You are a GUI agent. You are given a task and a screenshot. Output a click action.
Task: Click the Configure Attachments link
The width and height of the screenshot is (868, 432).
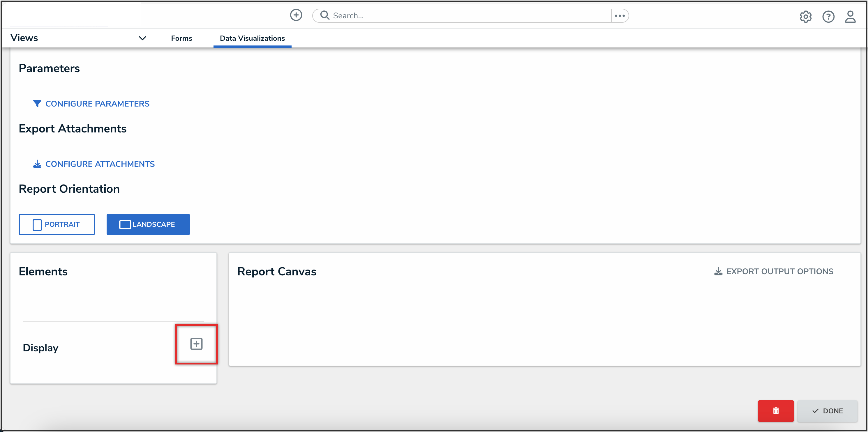[x=100, y=164]
